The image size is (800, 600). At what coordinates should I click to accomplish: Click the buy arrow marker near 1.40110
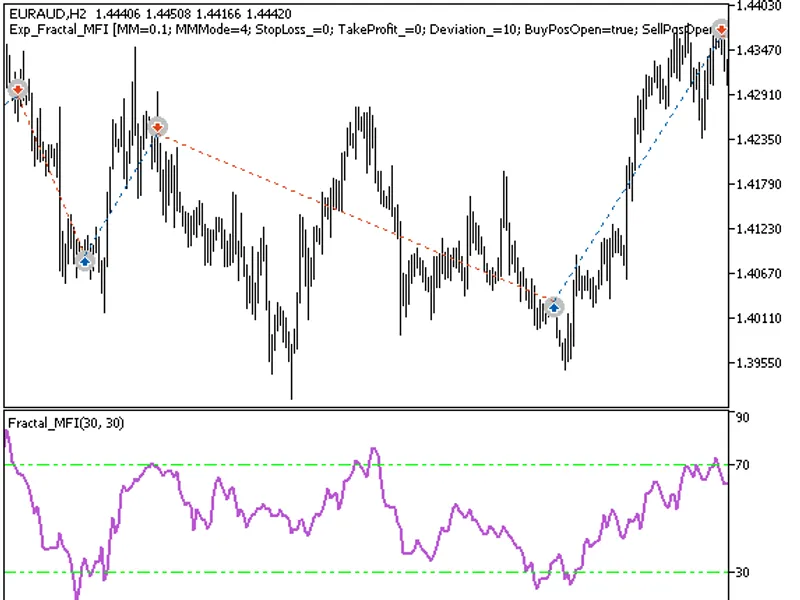point(554,307)
